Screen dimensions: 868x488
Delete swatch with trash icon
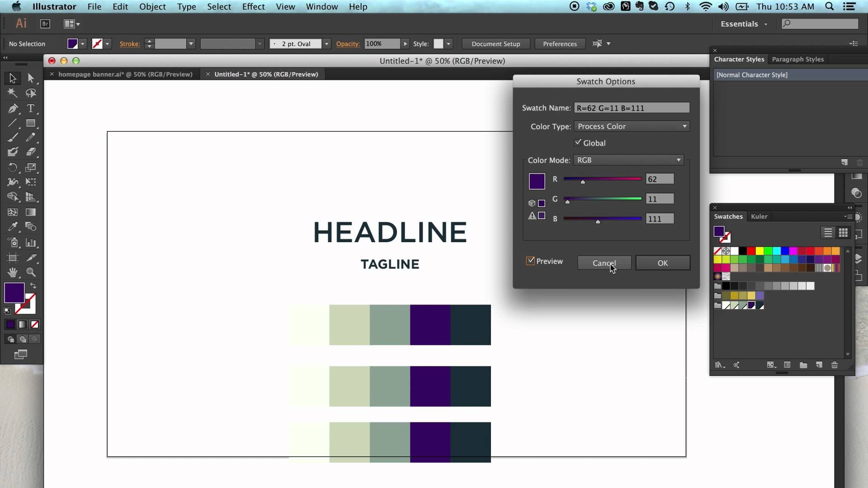click(x=835, y=365)
